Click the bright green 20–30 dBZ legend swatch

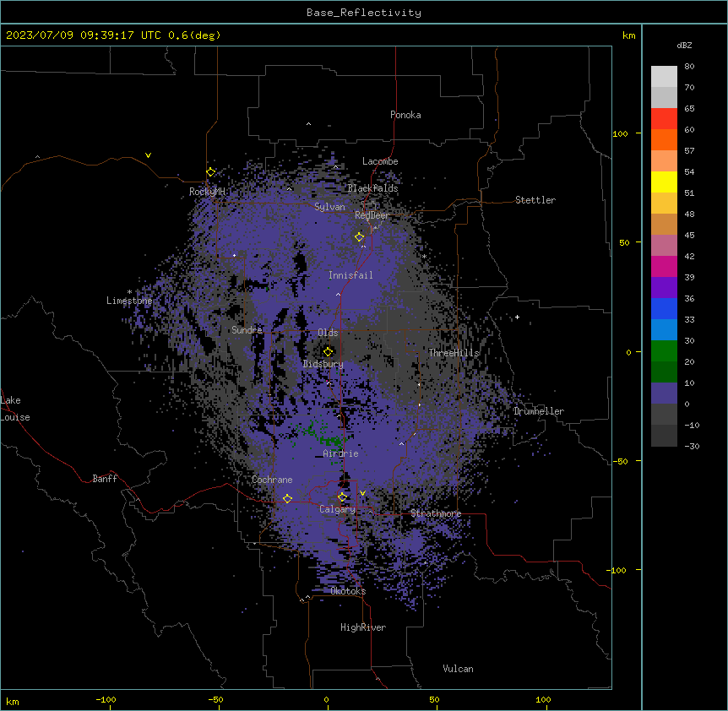[664, 351]
